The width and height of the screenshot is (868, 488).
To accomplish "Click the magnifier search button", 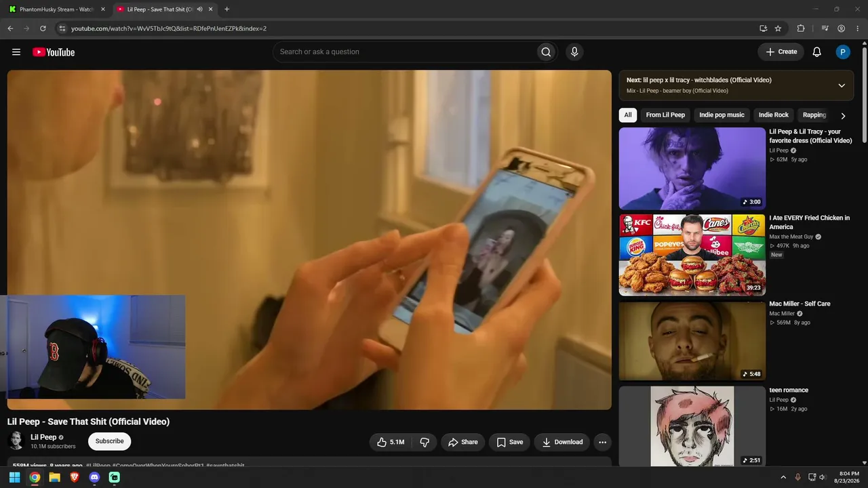I will click(x=546, y=52).
